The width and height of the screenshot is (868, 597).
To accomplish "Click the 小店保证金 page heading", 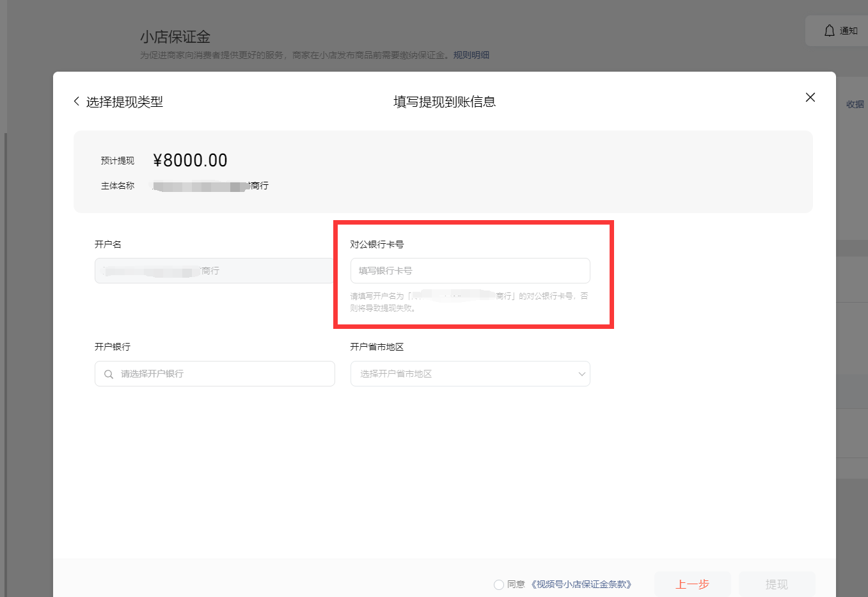I will 175,37.
